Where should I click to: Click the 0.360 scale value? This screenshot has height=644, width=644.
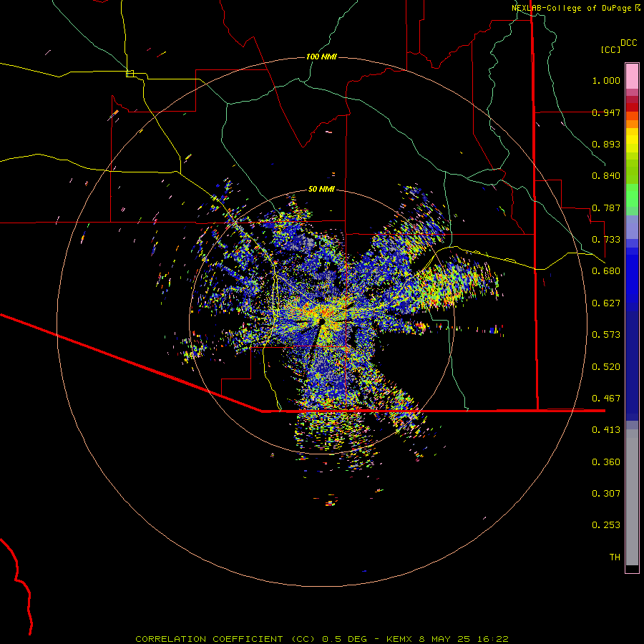pyautogui.click(x=606, y=462)
